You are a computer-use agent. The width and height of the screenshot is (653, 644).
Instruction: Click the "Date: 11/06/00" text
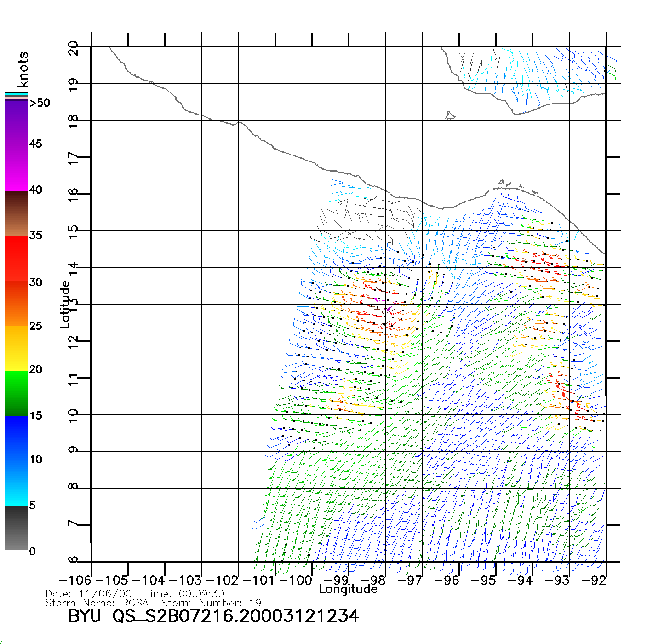(x=89, y=594)
